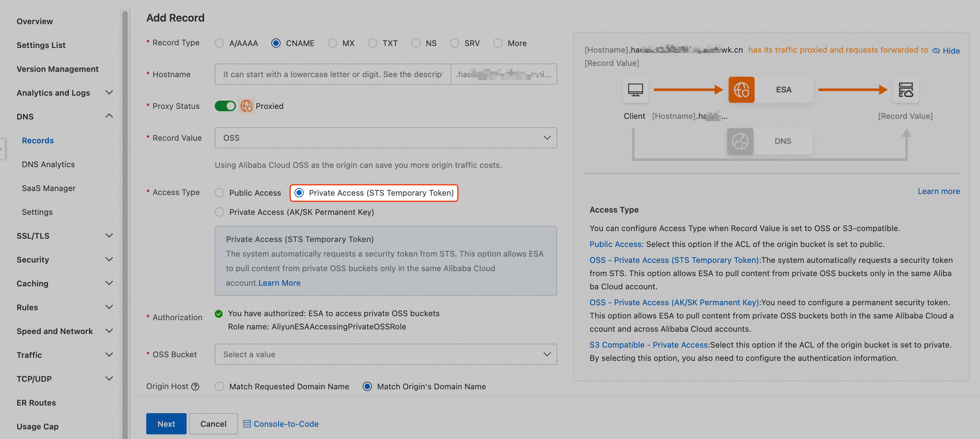
Task: Open Usage Cap in the sidebar
Action: [x=38, y=426]
